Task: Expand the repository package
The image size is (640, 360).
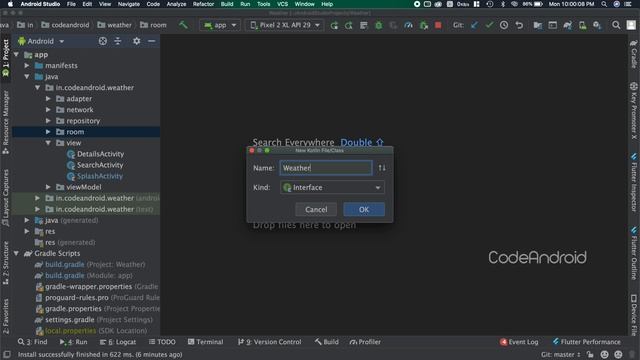Action: coord(48,121)
